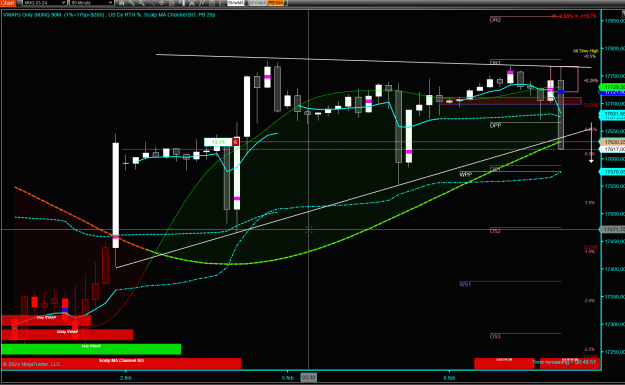Open the chart bar style icon
This screenshot has height=385, width=625.
[121, 3]
